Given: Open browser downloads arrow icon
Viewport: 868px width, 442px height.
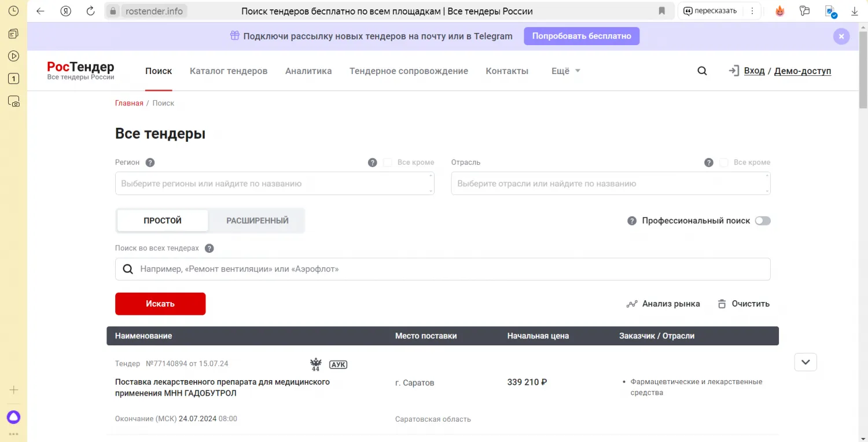Looking at the screenshot, I should (x=854, y=11).
